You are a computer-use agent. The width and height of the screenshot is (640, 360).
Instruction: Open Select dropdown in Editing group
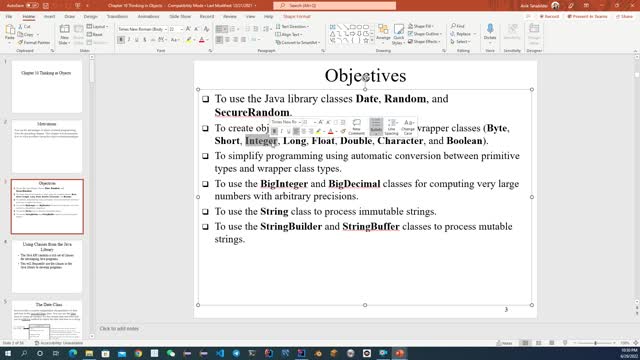(461, 42)
